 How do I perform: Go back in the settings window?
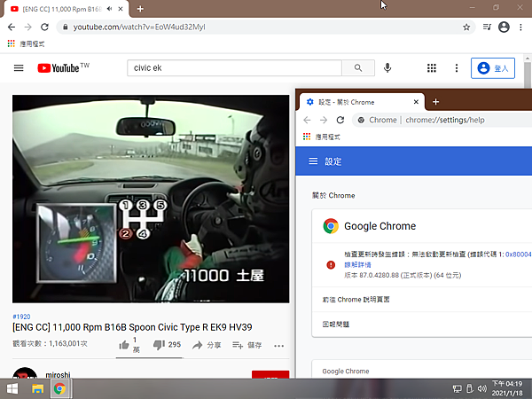[307, 120]
